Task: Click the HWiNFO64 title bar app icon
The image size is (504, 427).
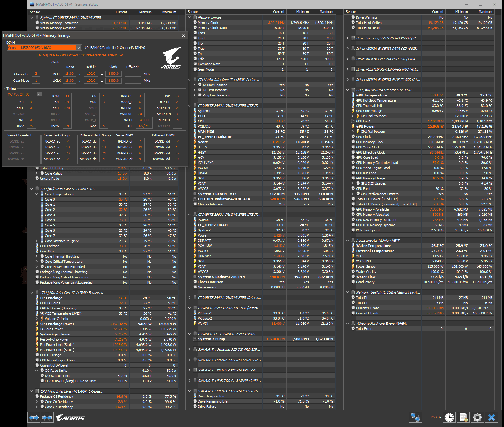Action: click(32, 5)
